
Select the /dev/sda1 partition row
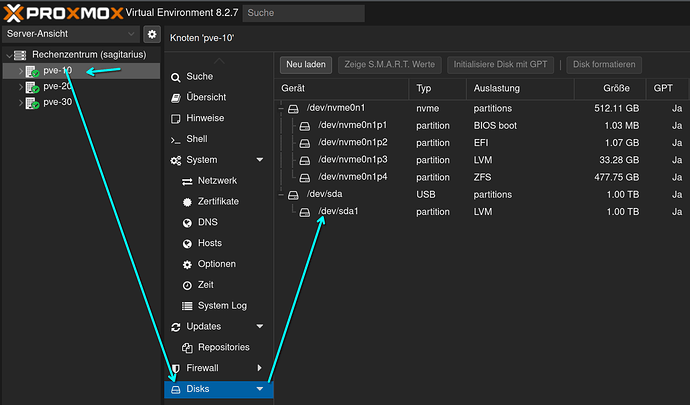[x=481, y=212]
